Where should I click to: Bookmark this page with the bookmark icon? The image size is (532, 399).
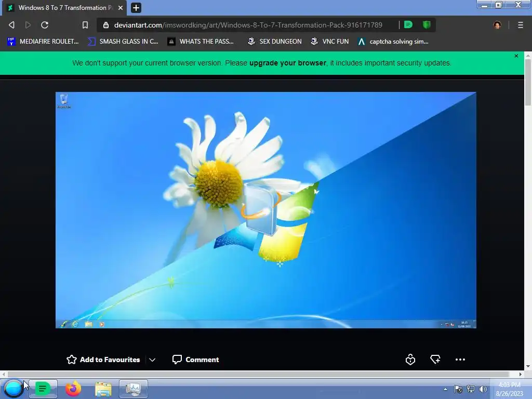(x=85, y=25)
